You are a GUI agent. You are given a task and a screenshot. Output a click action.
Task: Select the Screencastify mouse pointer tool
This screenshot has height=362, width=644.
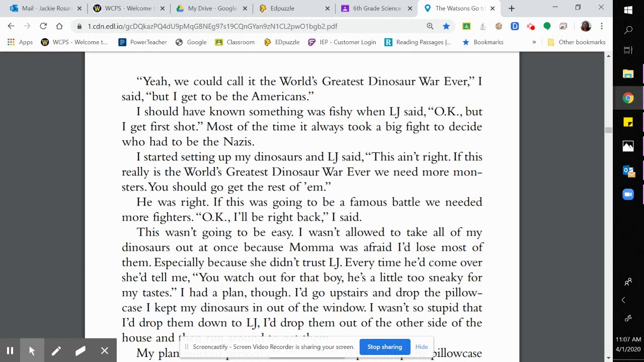32,351
